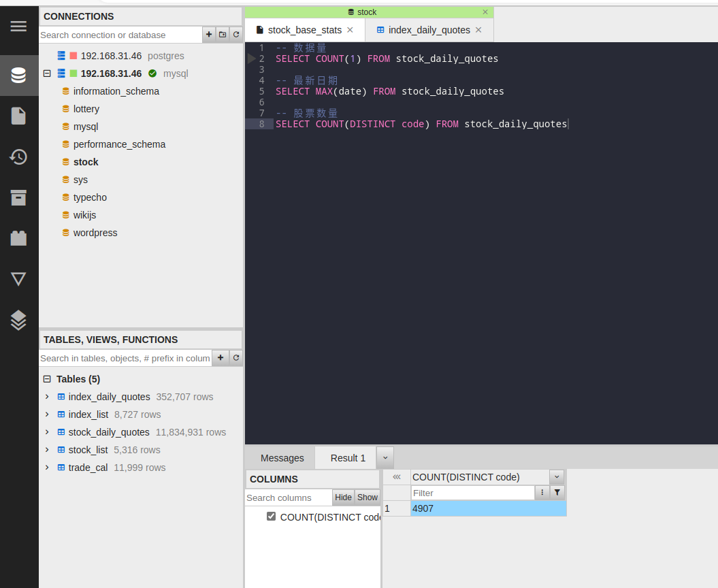
Task: Show query history panel
Action: [18, 157]
